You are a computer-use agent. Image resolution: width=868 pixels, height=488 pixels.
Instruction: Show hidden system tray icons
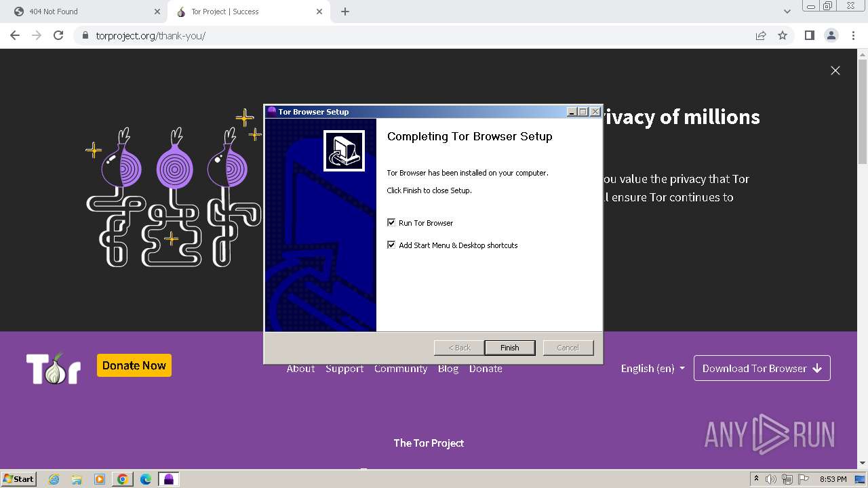pos(756,479)
